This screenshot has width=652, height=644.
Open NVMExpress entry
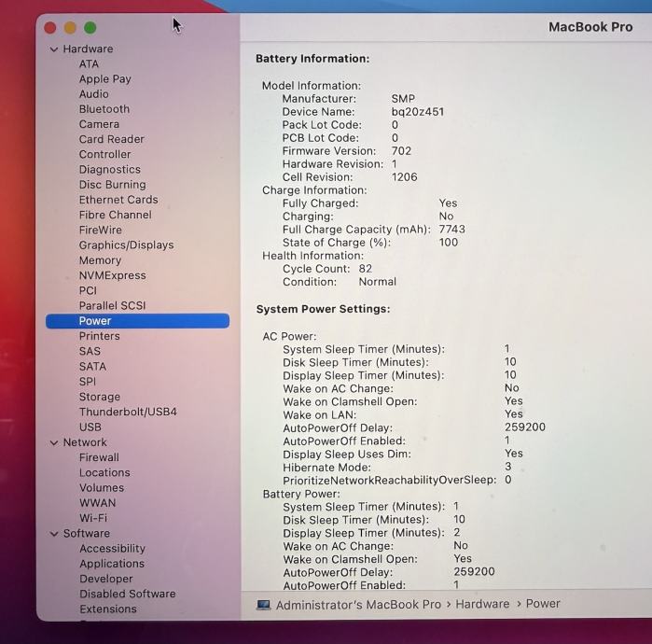113,275
